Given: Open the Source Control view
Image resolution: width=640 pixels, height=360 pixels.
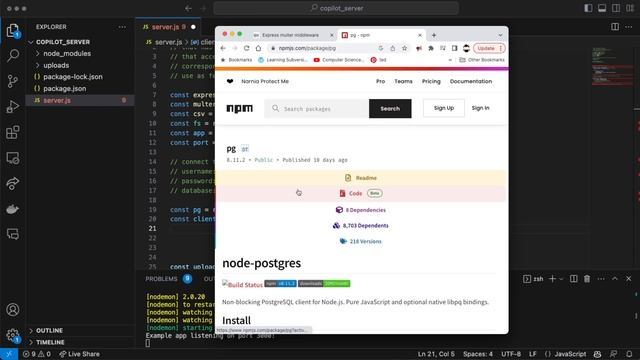Looking at the screenshot, I should [13, 81].
